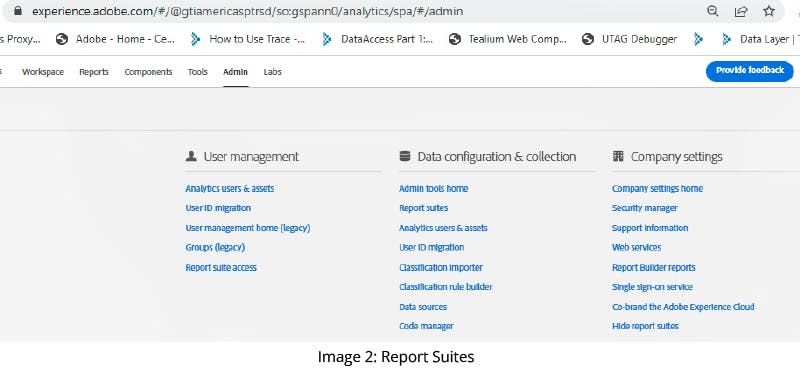Switch to the Reports tab
This screenshot has height=370, width=800.
[x=94, y=72]
